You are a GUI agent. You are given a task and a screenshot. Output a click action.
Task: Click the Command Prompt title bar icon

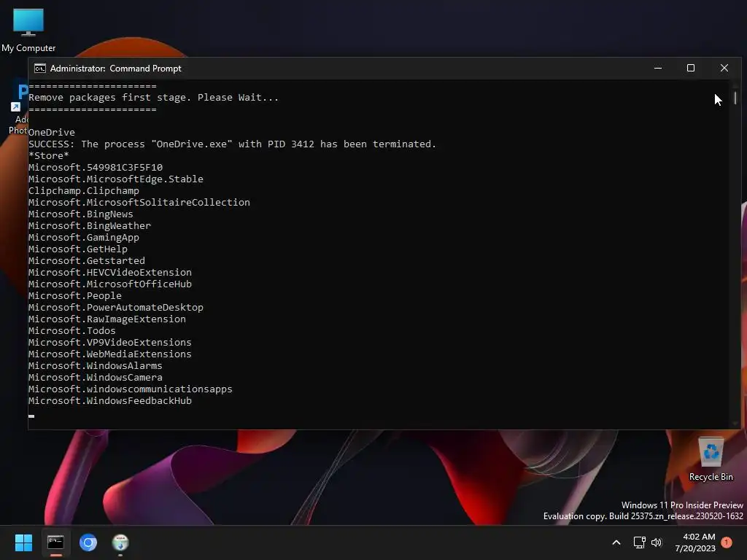click(40, 69)
